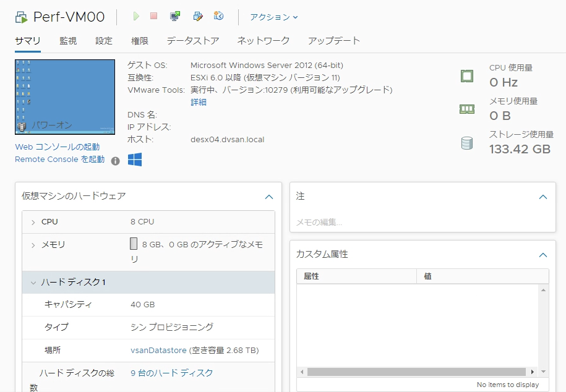566x392 pixels.
Task: Click the scroll-down arrow in attributes table
Action: coord(543,372)
